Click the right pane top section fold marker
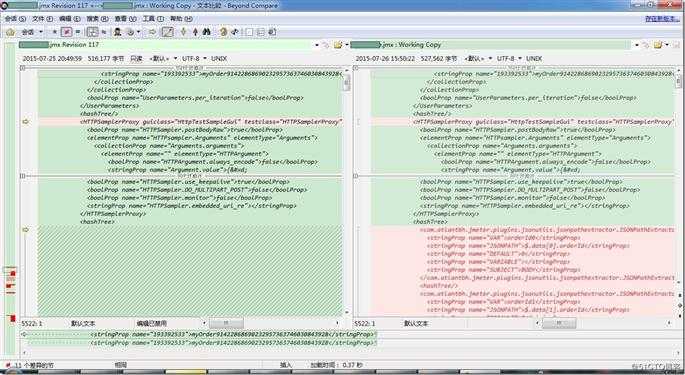Viewport: 685px width, 375px height. point(356,68)
